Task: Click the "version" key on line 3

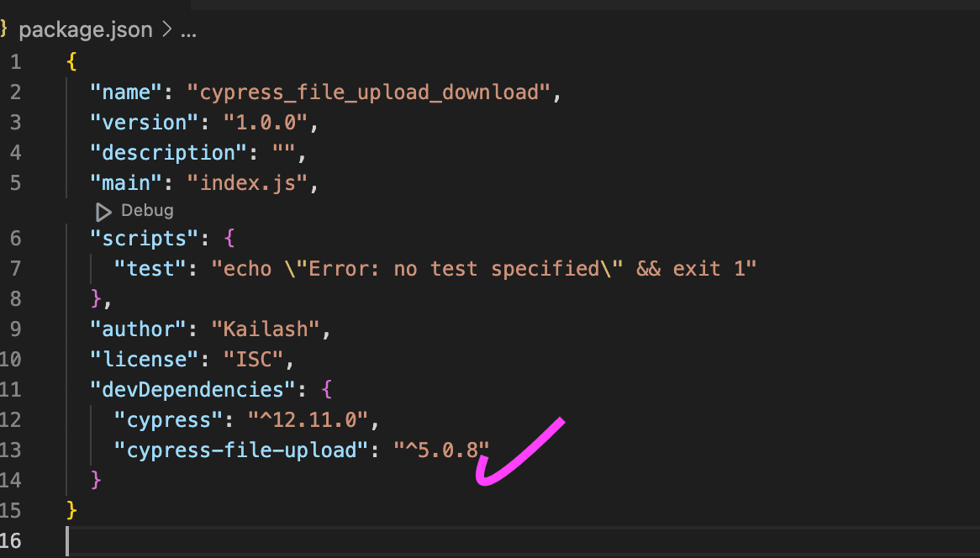Action: pos(145,123)
